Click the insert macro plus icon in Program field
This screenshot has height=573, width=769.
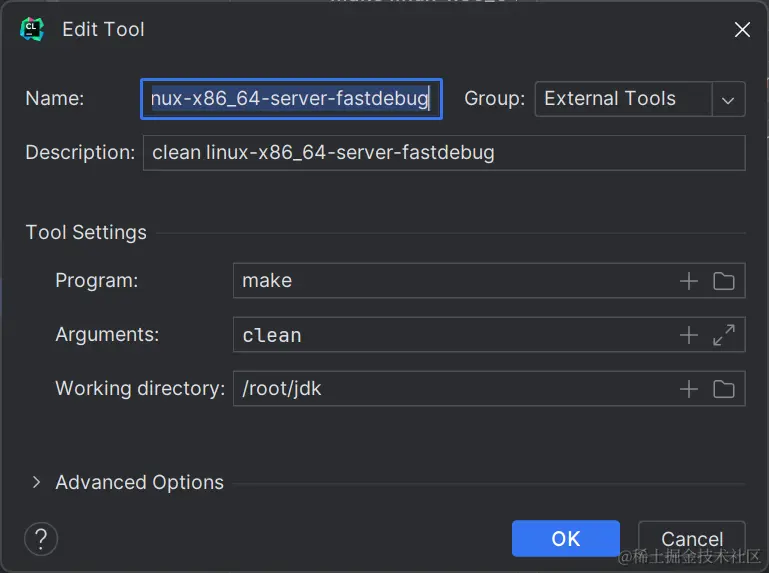688,281
